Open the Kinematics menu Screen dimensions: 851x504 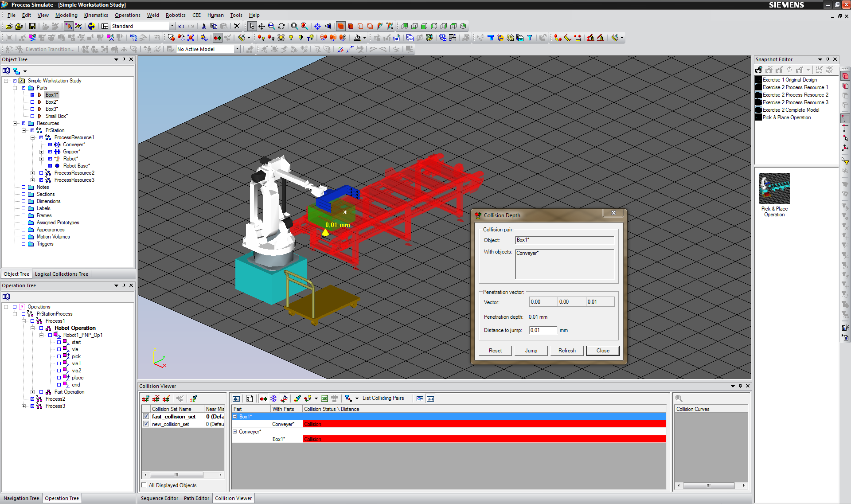click(x=96, y=15)
